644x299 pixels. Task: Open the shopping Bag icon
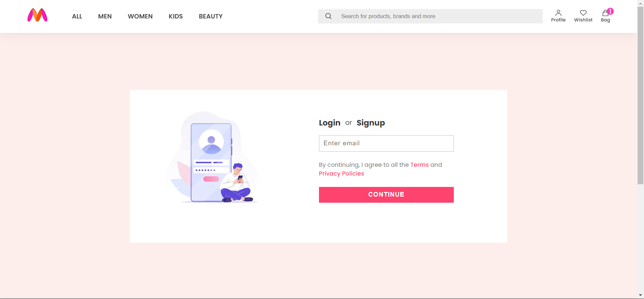(x=605, y=13)
